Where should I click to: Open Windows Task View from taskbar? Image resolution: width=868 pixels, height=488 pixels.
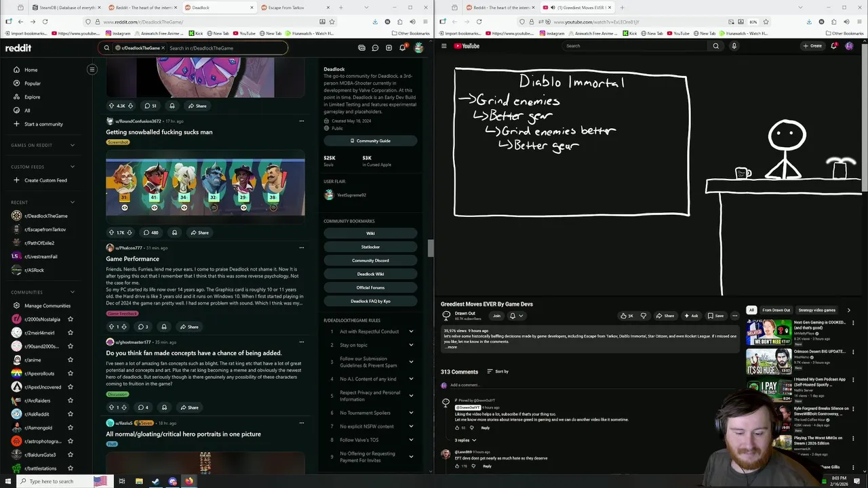click(x=122, y=481)
